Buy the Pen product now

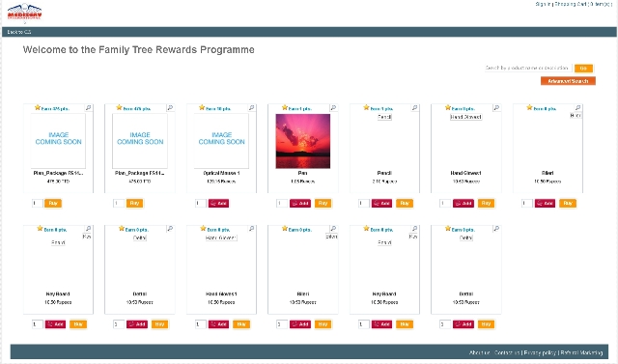click(x=323, y=204)
